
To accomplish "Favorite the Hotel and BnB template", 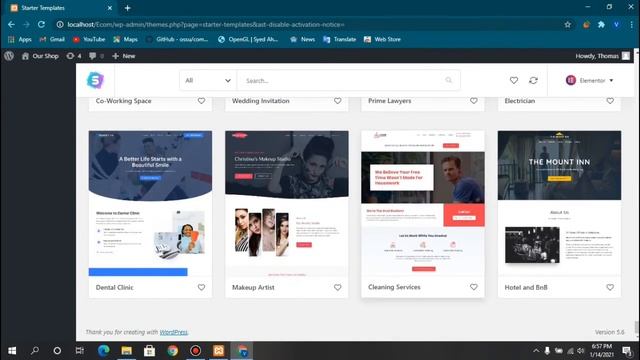I will 610,287.
